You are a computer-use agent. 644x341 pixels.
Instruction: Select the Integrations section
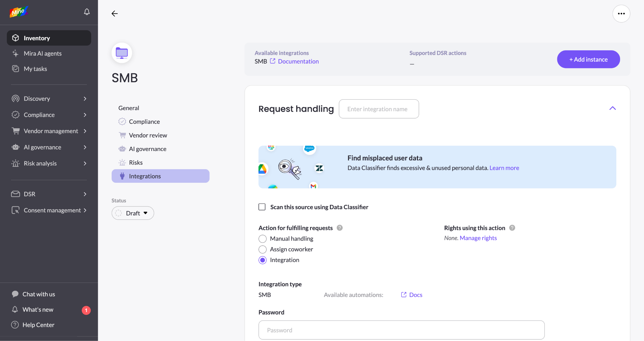coord(160,176)
